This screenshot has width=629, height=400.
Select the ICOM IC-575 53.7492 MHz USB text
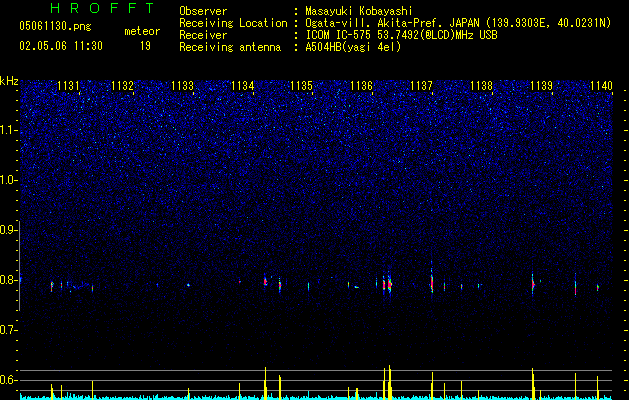click(x=401, y=35)
